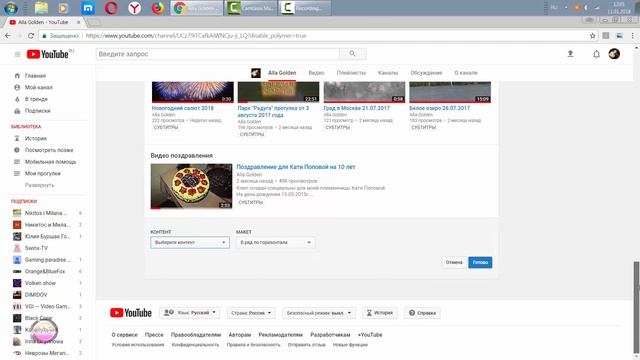Open the notifications bell
Viewport: 640px width, 360px height.
(596, 54)
